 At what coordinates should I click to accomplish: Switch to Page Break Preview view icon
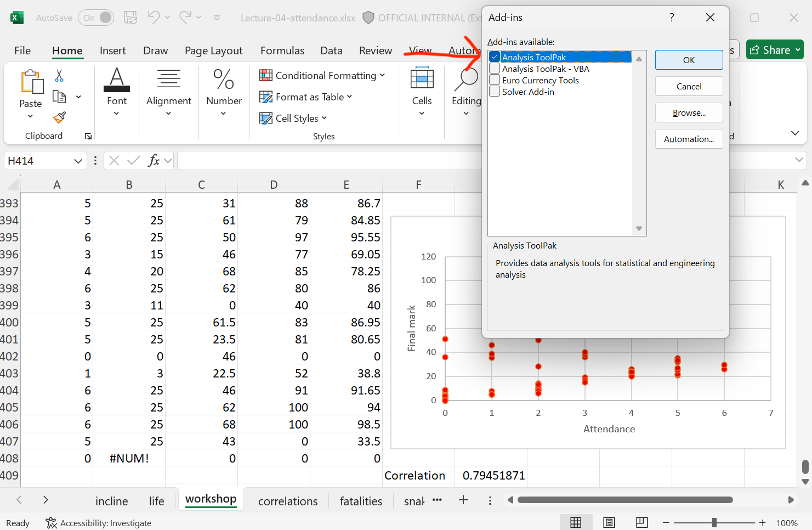click(x=641, y=523)
